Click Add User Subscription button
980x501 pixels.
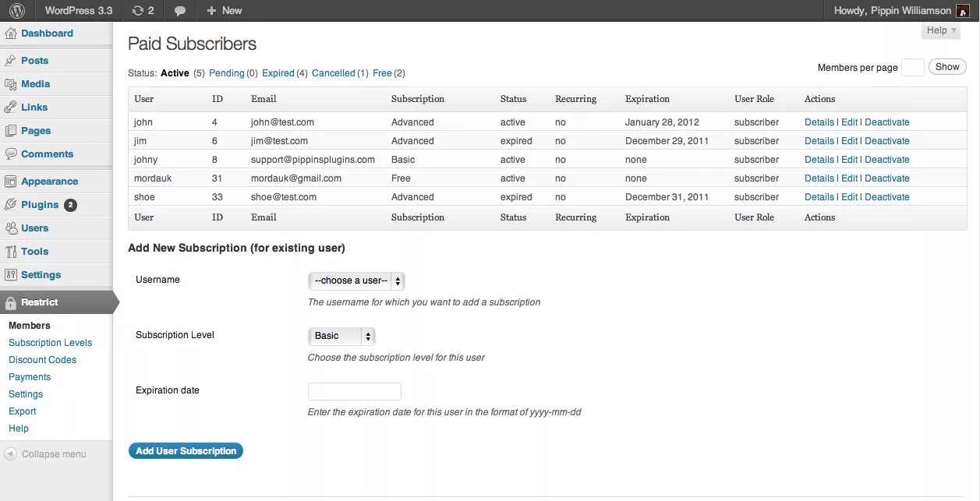tap(185, 450)
